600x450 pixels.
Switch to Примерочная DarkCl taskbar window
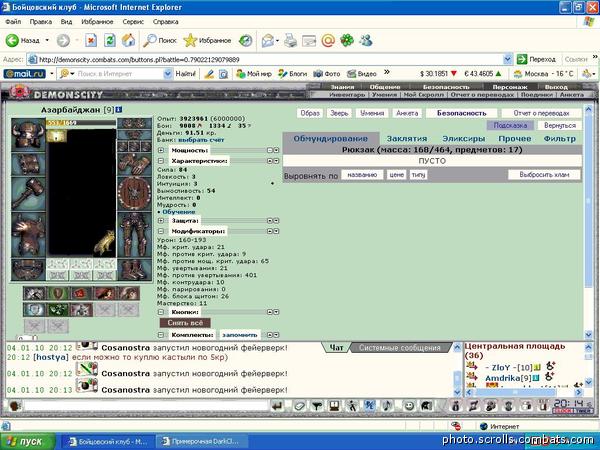tap(202, 442)
